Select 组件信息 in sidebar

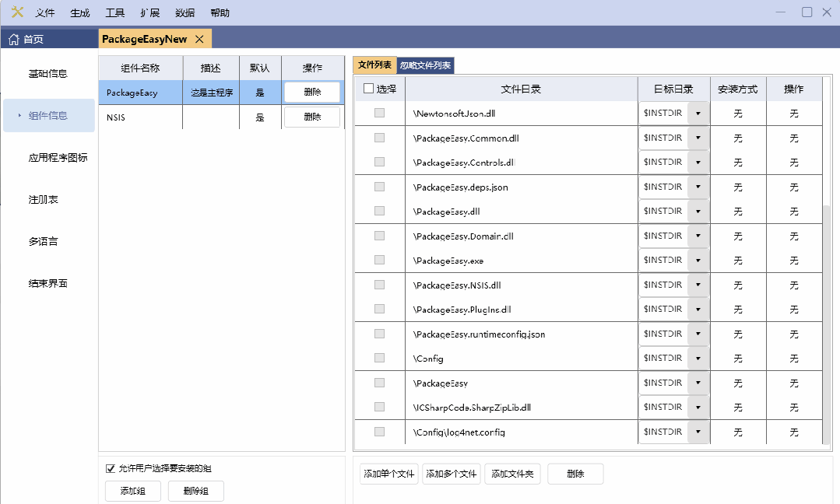pos(49,116)
